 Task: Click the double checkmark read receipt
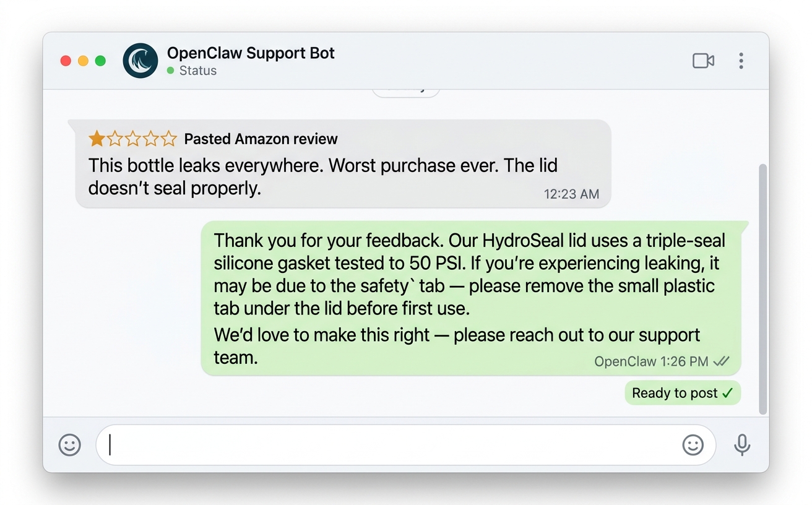[x=722, y=361]
